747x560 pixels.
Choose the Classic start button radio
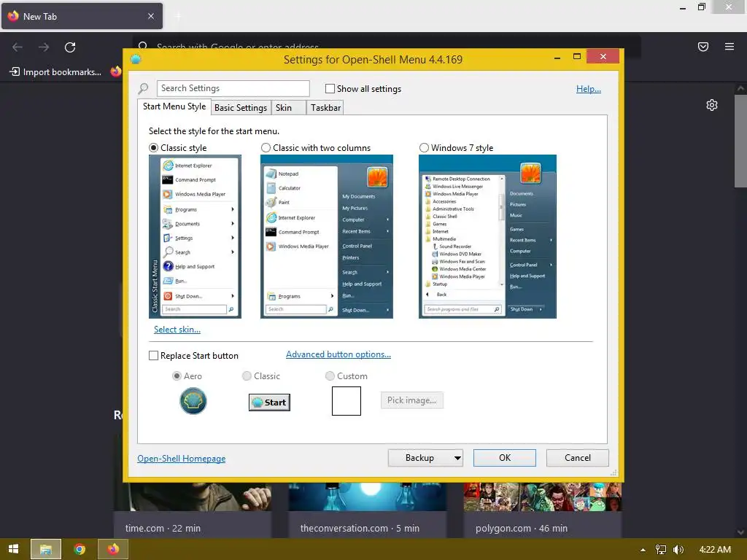(247, 376)
